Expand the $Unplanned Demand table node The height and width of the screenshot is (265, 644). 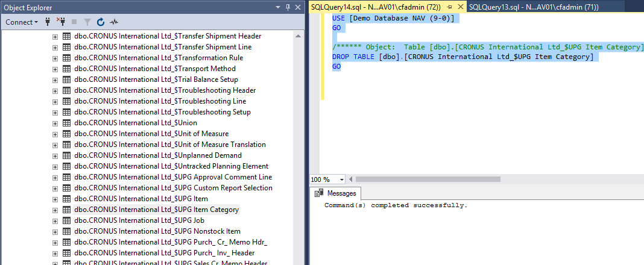(x=55, y=156)
